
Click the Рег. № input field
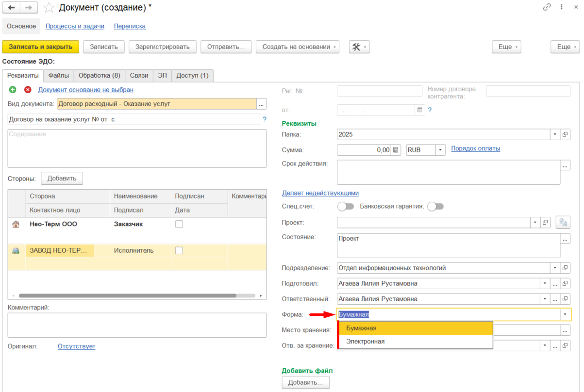[380, 91]
